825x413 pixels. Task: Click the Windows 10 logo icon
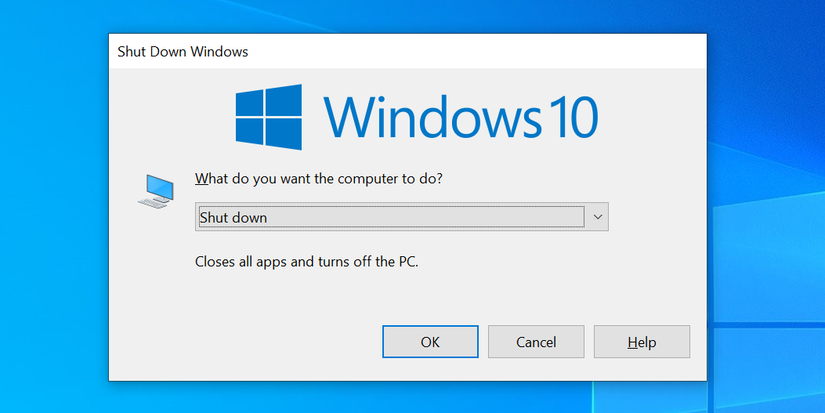268,117
